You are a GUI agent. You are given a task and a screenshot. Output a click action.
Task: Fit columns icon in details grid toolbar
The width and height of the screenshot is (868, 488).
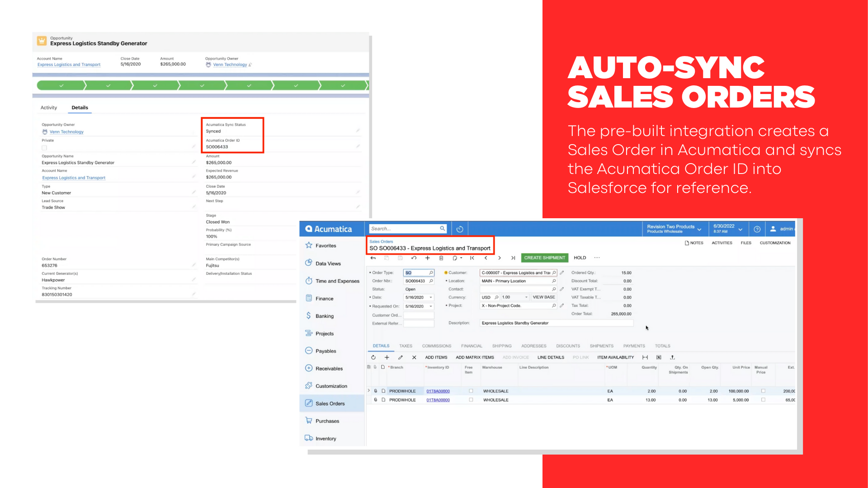[645, 357]
